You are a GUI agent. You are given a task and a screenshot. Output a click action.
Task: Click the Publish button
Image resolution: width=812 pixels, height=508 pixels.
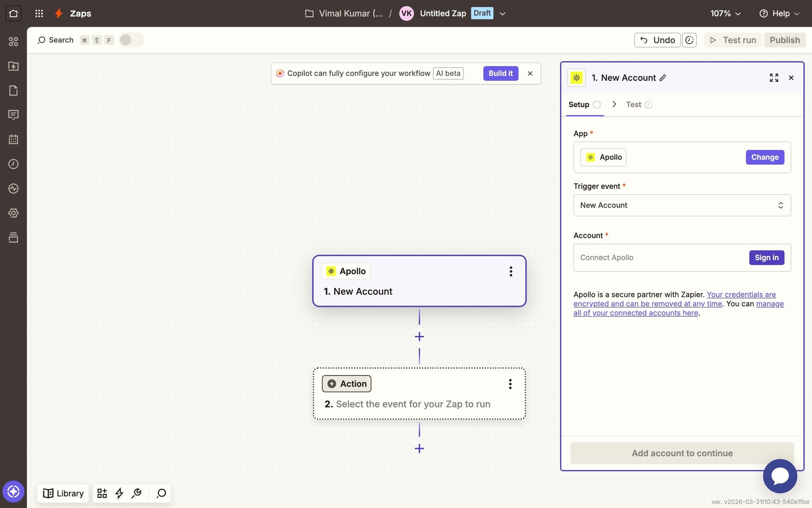coord(784,40)
